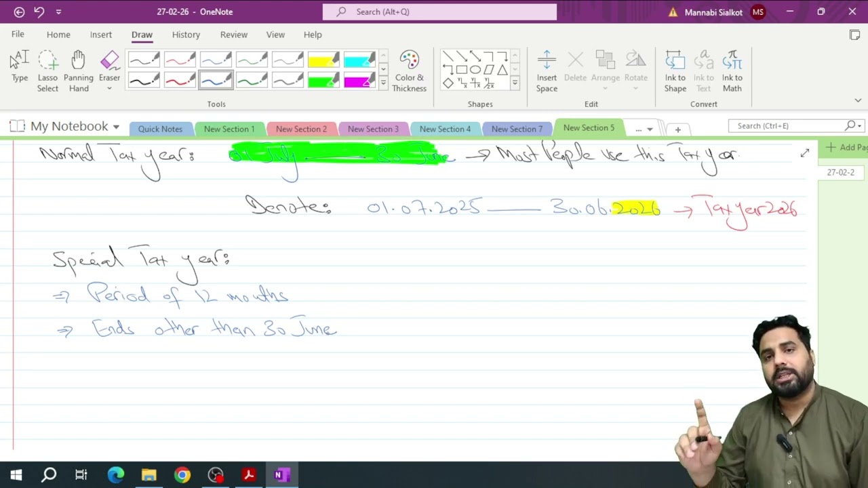Open the Review tab
This screenshot has height=488, width=868.
tap(234, 35)
